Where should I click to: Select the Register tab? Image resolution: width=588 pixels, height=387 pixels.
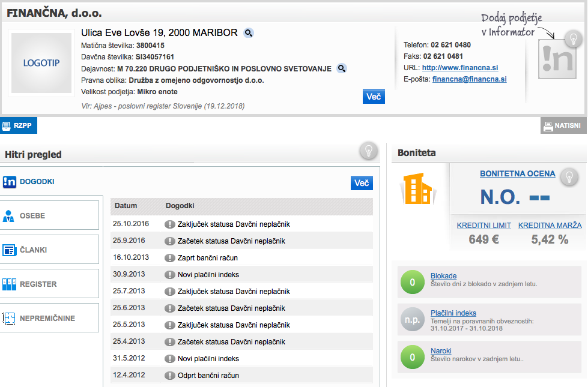coord(49,284)
